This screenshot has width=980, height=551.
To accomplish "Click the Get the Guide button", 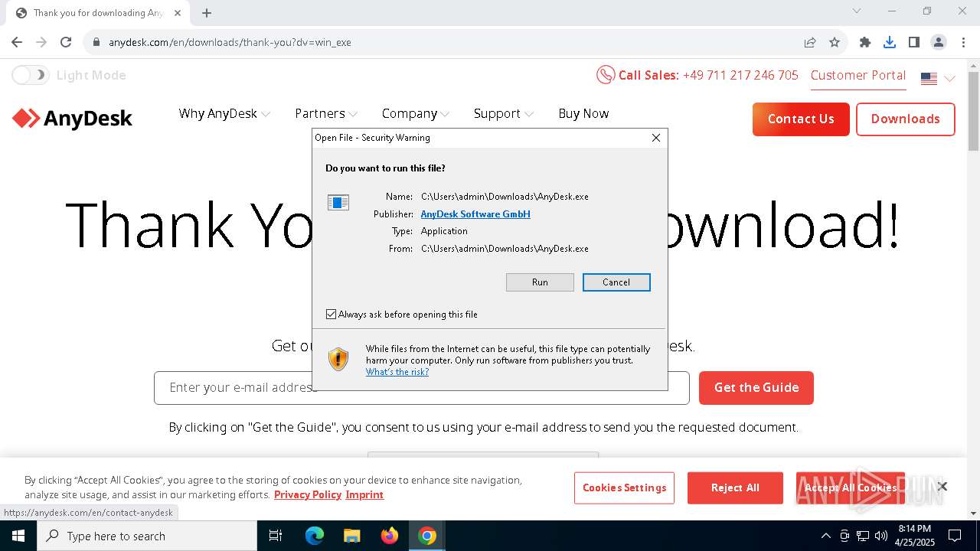I will tap(756, 388).
